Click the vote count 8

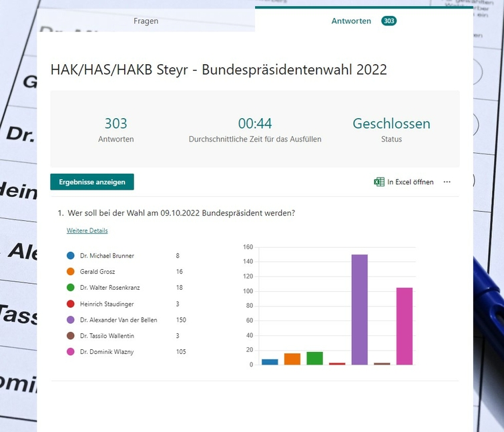click(178, 256)
